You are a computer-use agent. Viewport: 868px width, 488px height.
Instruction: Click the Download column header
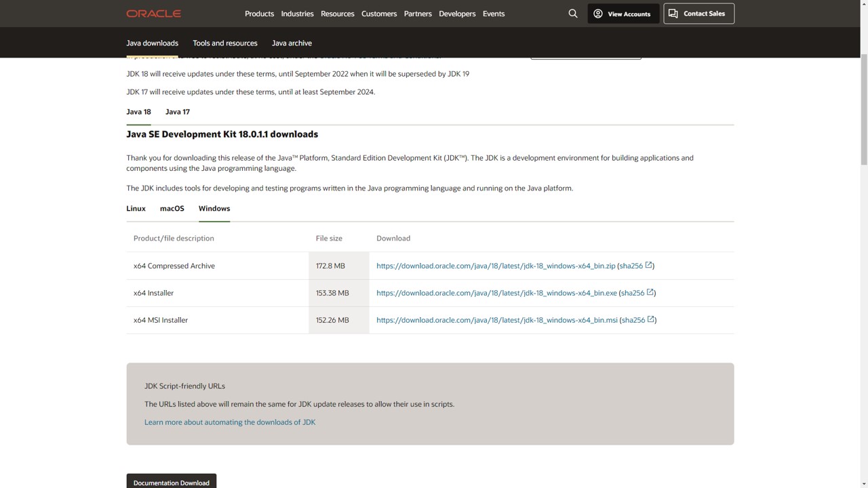pyautogui.click(x=393, y=238)
